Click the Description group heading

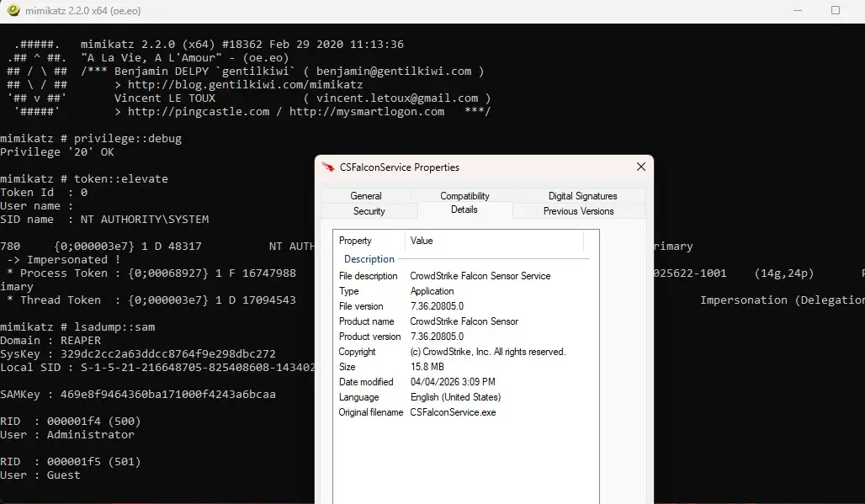coord(369,259)
